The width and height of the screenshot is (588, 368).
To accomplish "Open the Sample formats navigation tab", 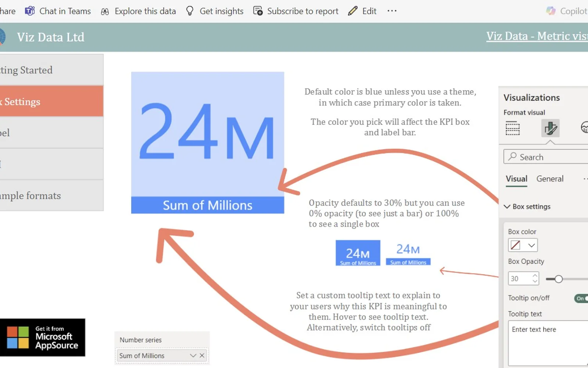I will (x=51, y=195).
